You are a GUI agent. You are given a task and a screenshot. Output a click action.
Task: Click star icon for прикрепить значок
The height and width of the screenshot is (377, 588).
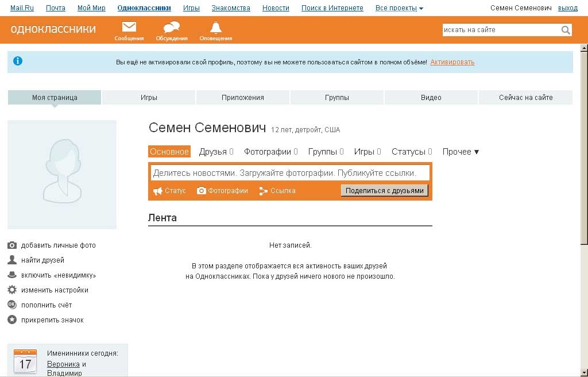pyautogui.click(x=12, y=320)
